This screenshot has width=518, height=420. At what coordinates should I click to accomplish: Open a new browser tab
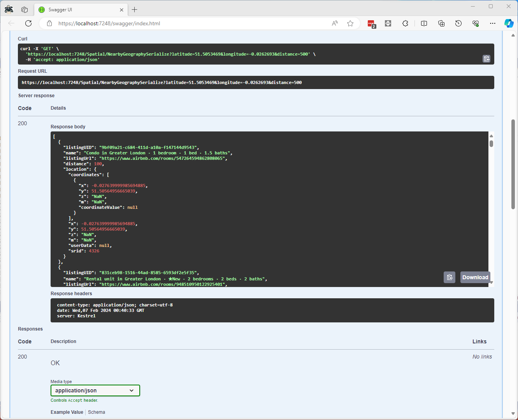135,10
